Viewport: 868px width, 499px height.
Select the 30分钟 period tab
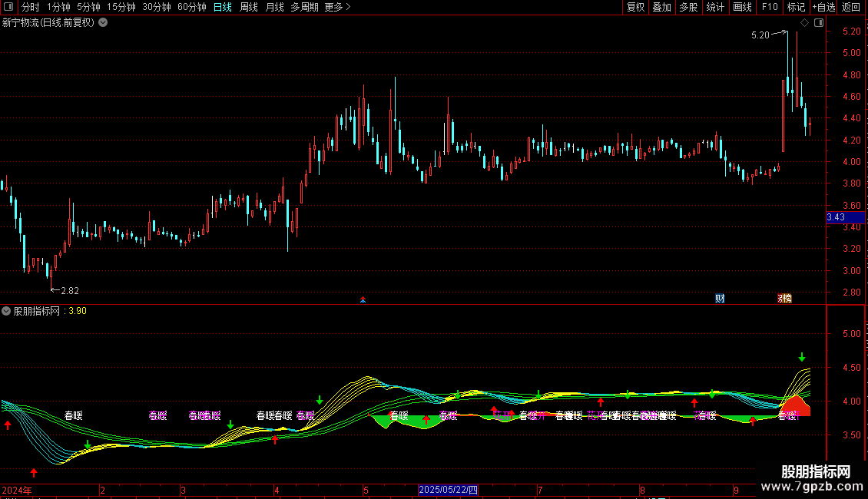click(156, 7)
